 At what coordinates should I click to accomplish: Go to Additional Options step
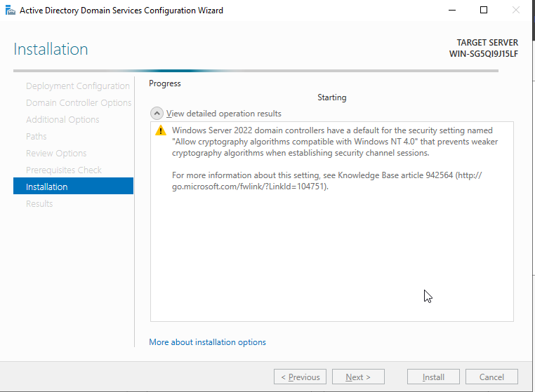coord(62,120)
